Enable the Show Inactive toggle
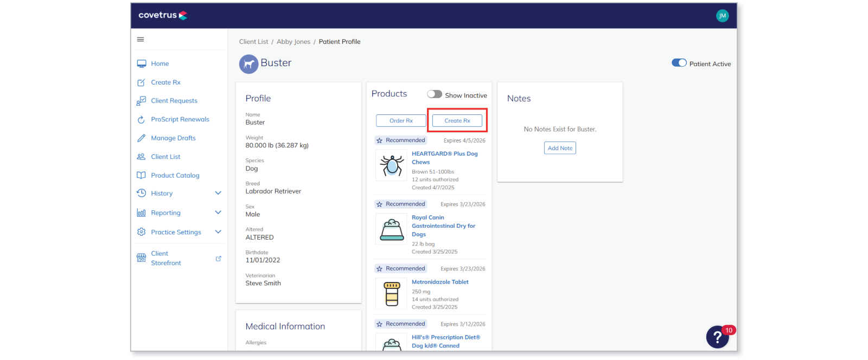This screenshot has width=868, height=360. point(435,94)
